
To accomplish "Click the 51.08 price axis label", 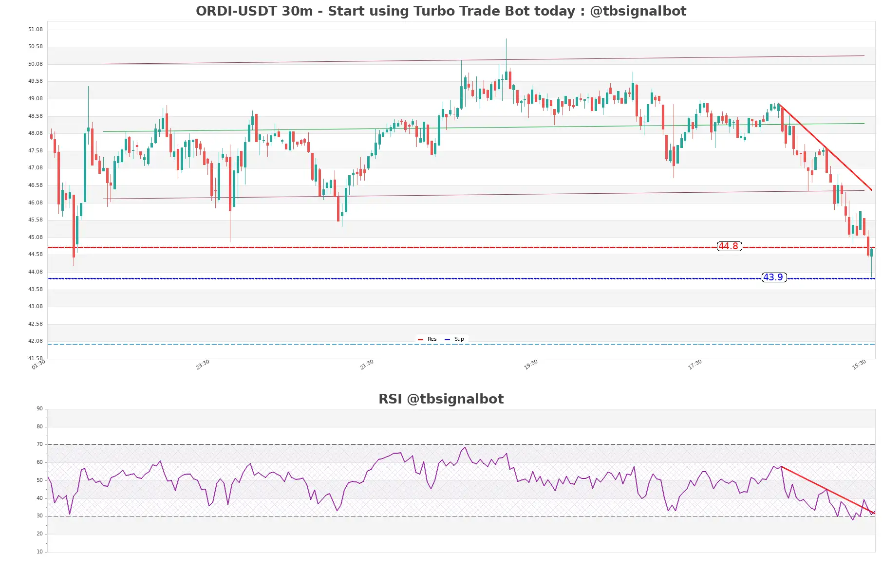I will [36, 30].
